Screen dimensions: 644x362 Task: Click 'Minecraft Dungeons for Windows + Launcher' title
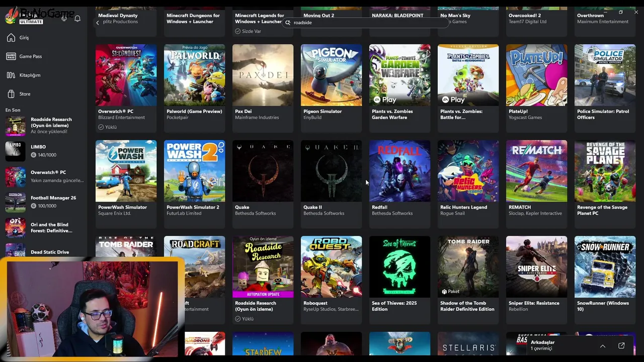tap(193, 19)
